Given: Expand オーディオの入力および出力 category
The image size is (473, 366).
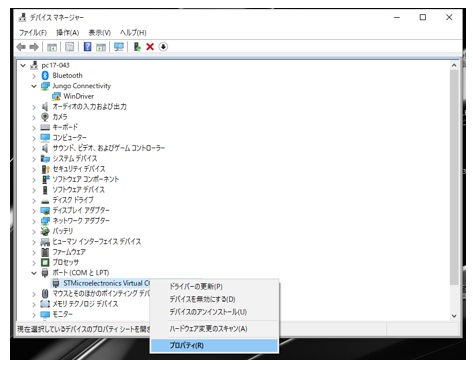Looking at the screenshot, I should [34, 107].
